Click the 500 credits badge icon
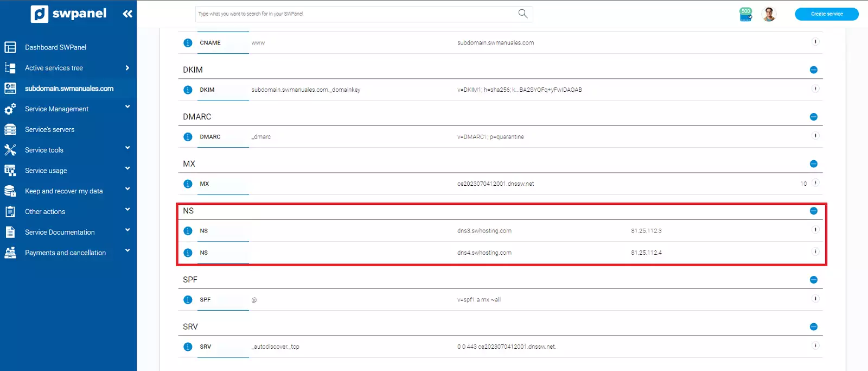This screenshot has width=868, height=371. click(x=746, y=14)
